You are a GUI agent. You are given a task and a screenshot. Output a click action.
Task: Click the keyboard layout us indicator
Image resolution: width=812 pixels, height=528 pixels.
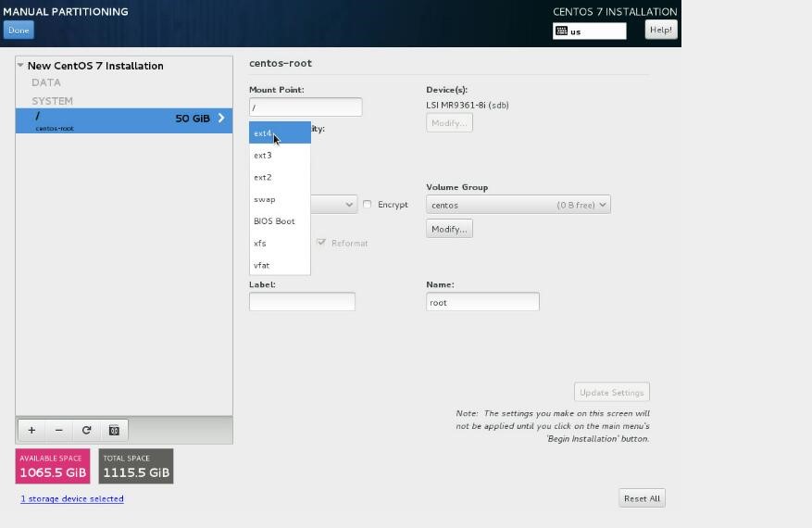(589, 31)
